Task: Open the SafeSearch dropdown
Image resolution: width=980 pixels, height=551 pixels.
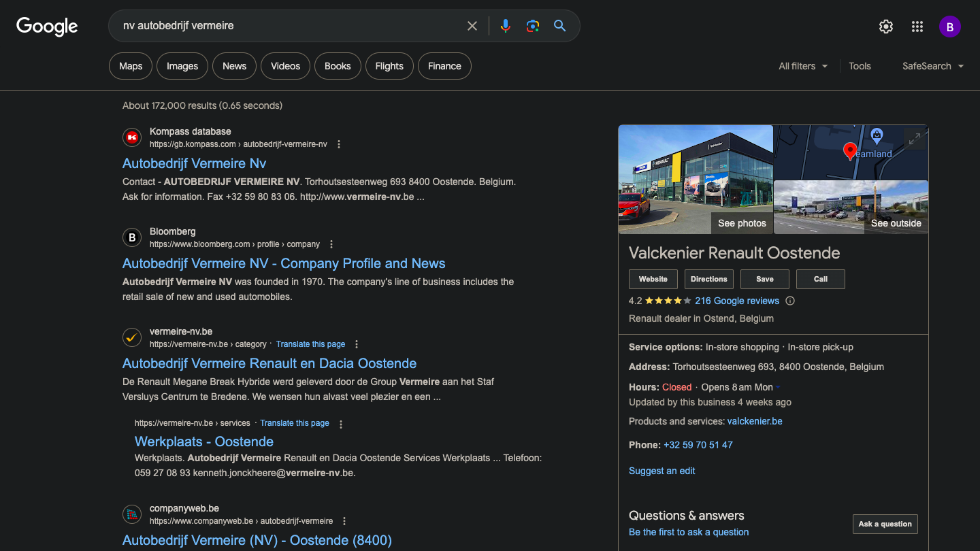Action: tap(932, 66)
